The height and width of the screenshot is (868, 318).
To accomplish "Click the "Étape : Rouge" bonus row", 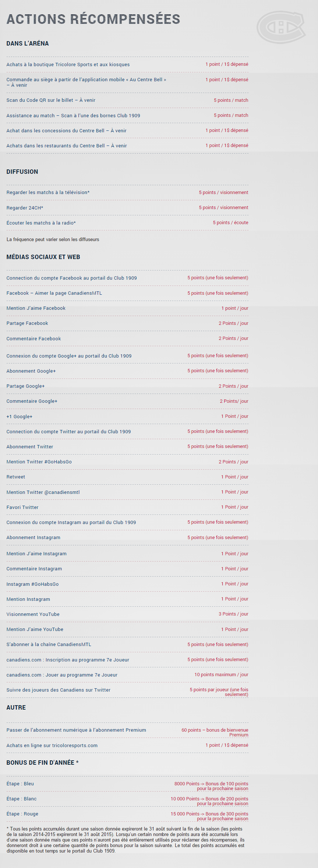I will point(22,814).
